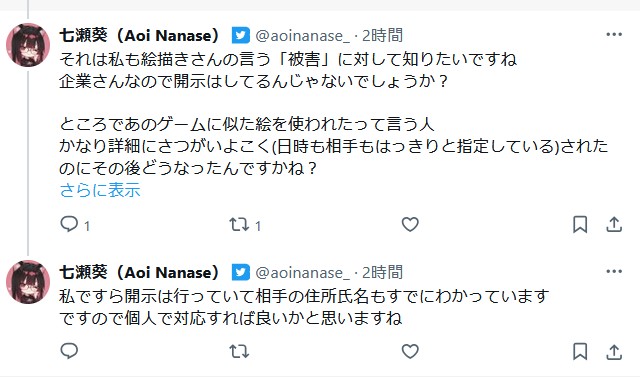Like the first tweet
Image resolution: width=640 pixels, height=380 pixels.
[410, 224]
